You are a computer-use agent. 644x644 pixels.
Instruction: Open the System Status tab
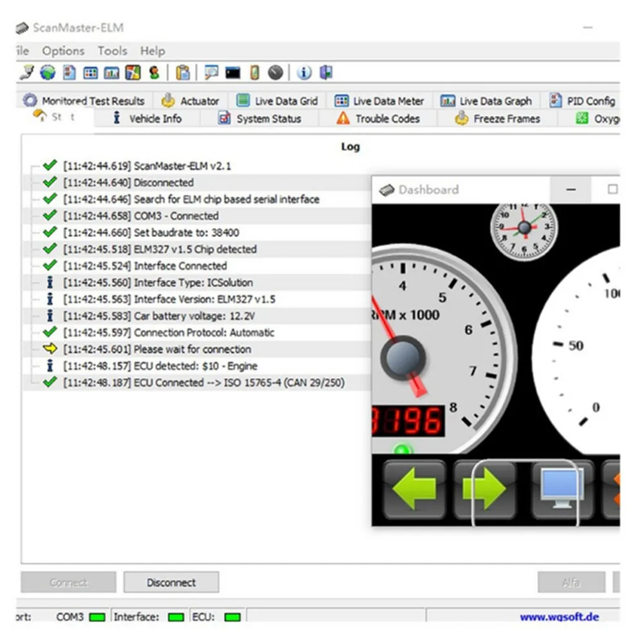(x=260, y=118)
